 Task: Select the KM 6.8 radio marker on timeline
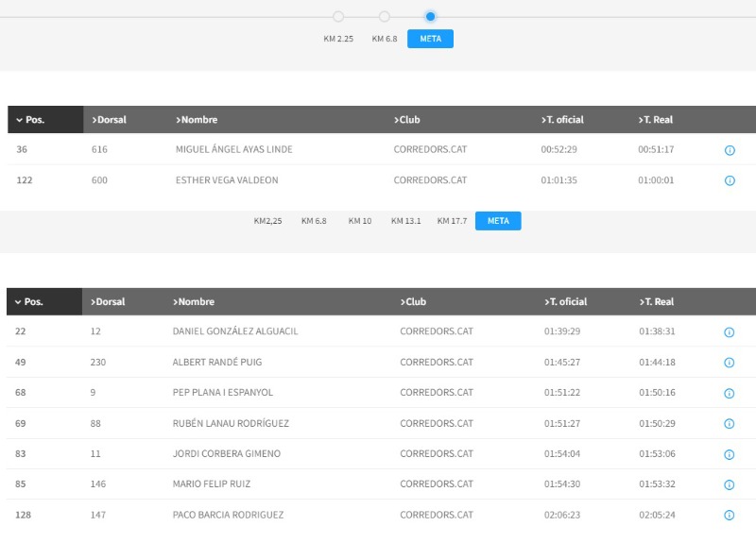[x=385, y=17]
